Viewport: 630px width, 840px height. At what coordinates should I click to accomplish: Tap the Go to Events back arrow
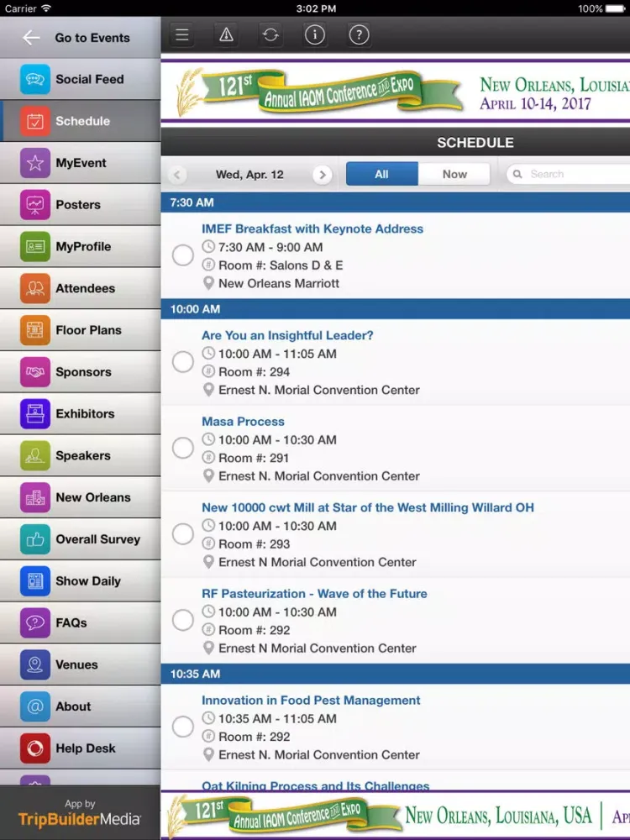tap(31, 38)
